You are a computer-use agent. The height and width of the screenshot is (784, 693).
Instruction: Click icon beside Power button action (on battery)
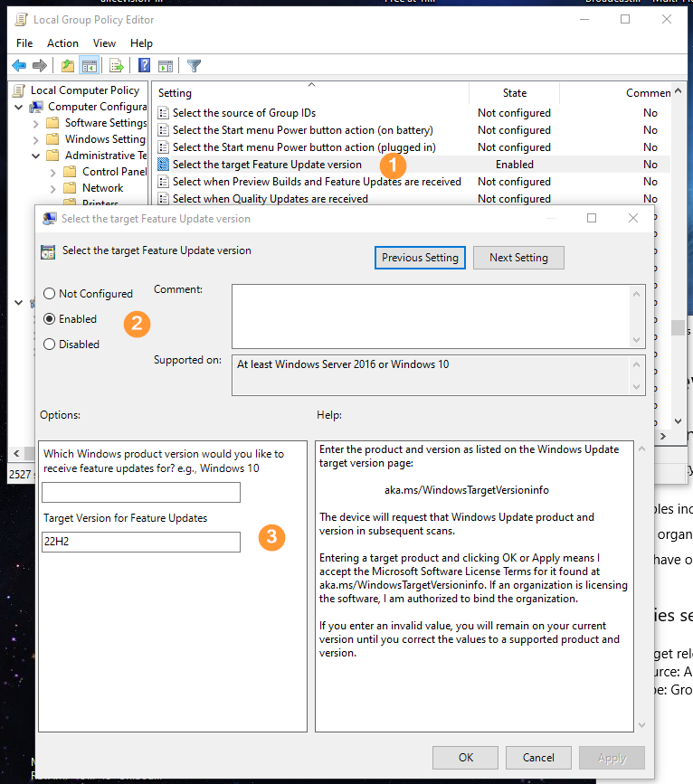pos(163,130)
